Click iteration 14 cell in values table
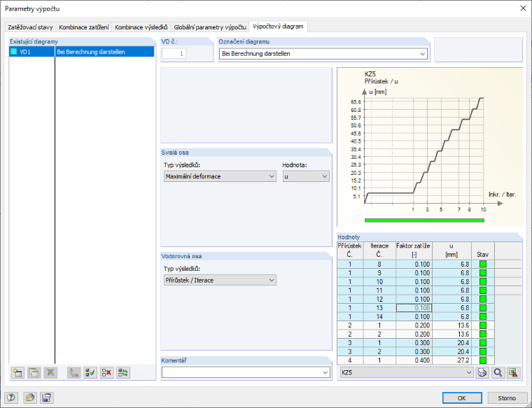Screen dimensions: 532x408 [x=379, y=316]
